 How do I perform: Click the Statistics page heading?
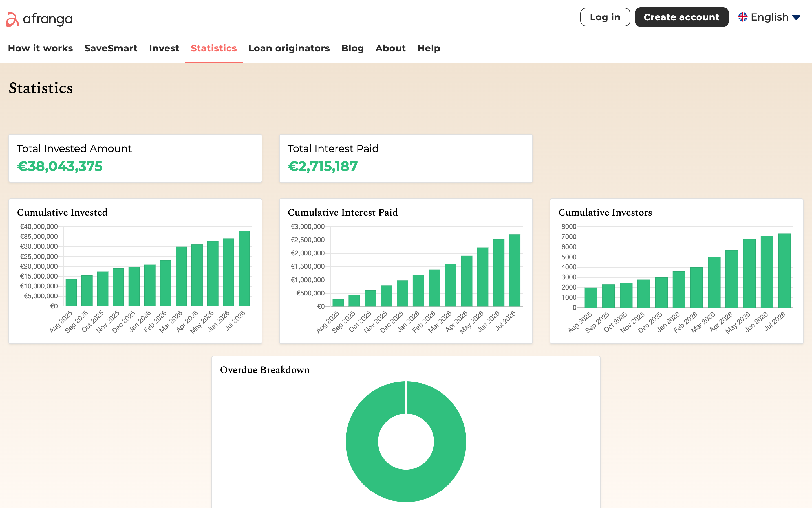pos(41,88)
